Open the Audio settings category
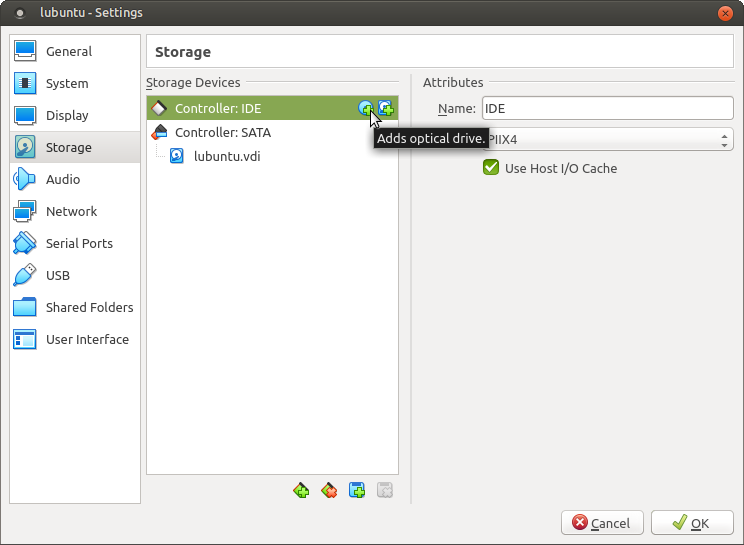The image size is (744, 545). (x=75, y=179)
